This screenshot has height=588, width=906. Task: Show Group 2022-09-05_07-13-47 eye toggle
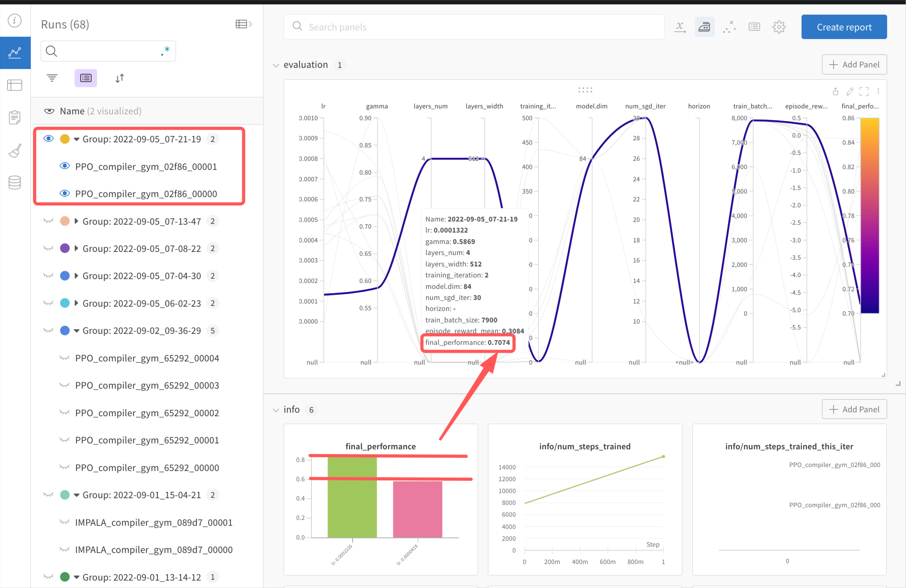point(49,221)
